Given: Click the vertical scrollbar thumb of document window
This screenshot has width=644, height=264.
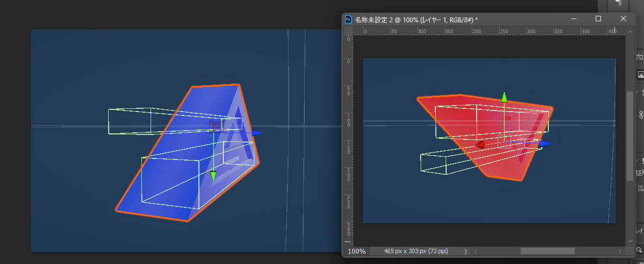Looking at the screenshot, I should click(x=630, y=136).
